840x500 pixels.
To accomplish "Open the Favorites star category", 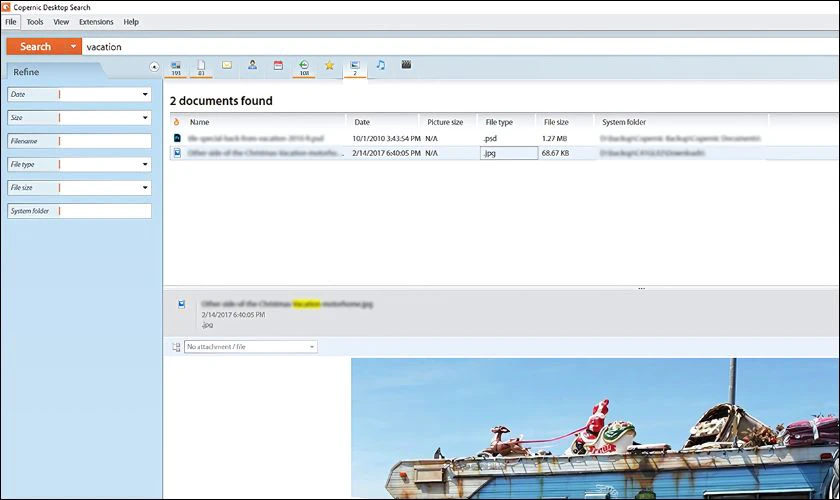I will [x=329, y=65].
